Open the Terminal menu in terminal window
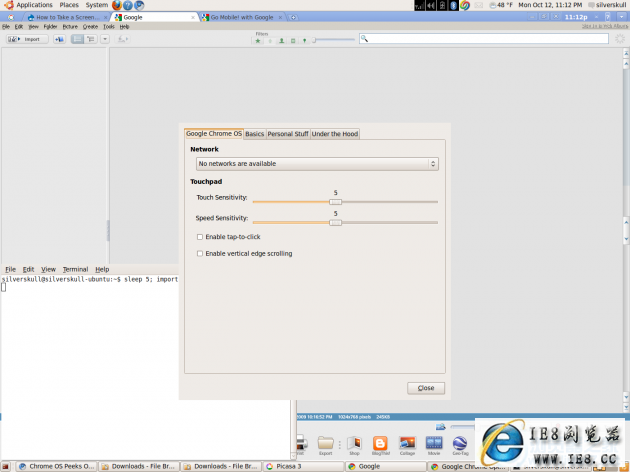 (x=75, y=269)
